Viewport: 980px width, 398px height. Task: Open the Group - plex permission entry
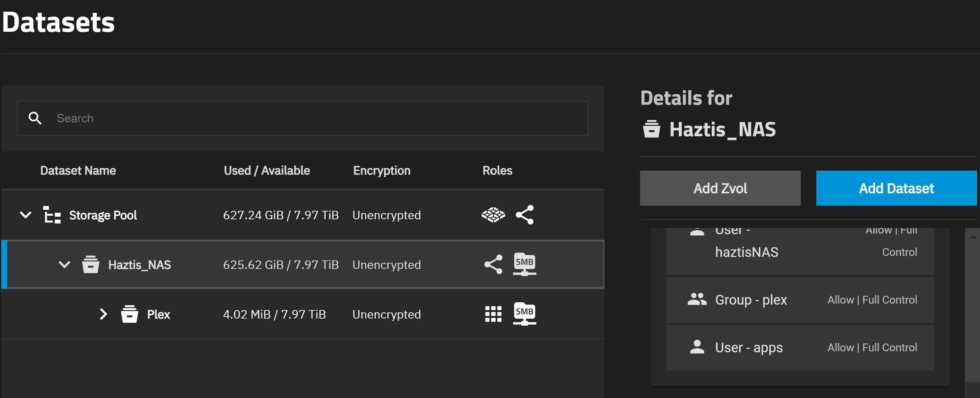coord(800,300)
